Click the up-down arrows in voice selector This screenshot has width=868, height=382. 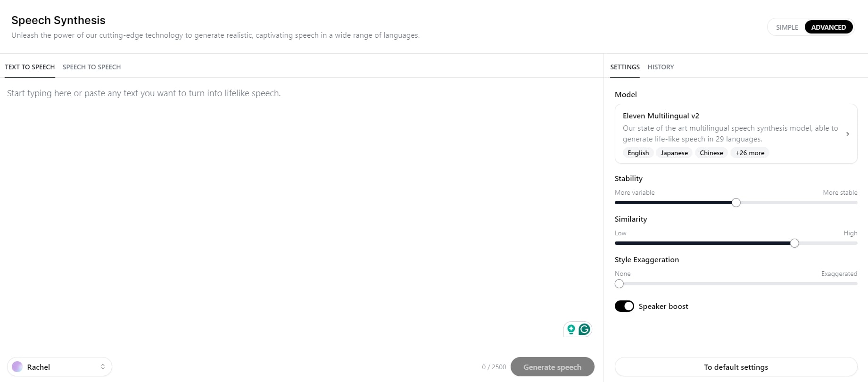(x=103, y=367)
